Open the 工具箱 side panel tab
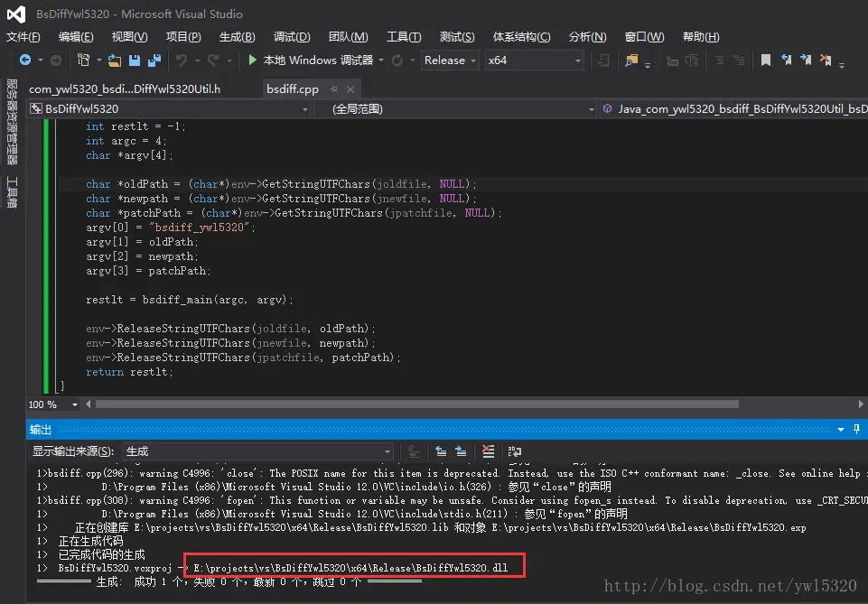 [x=12, y=192]
